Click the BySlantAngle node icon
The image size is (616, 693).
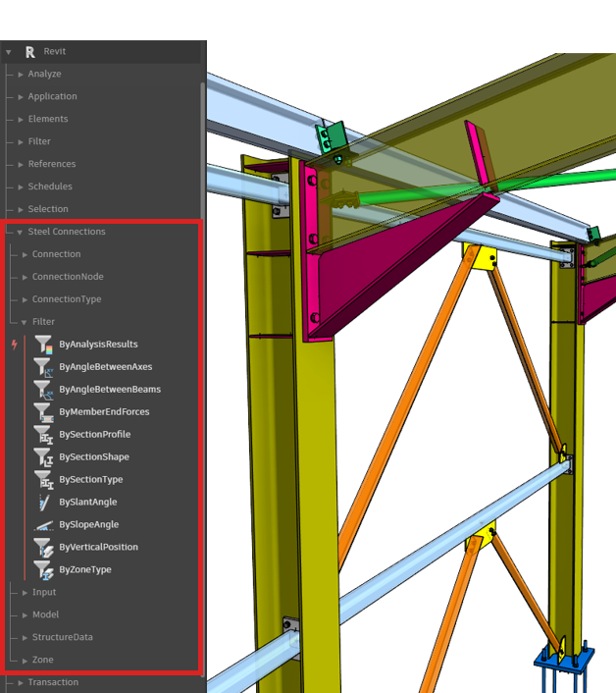coord(44,502)
